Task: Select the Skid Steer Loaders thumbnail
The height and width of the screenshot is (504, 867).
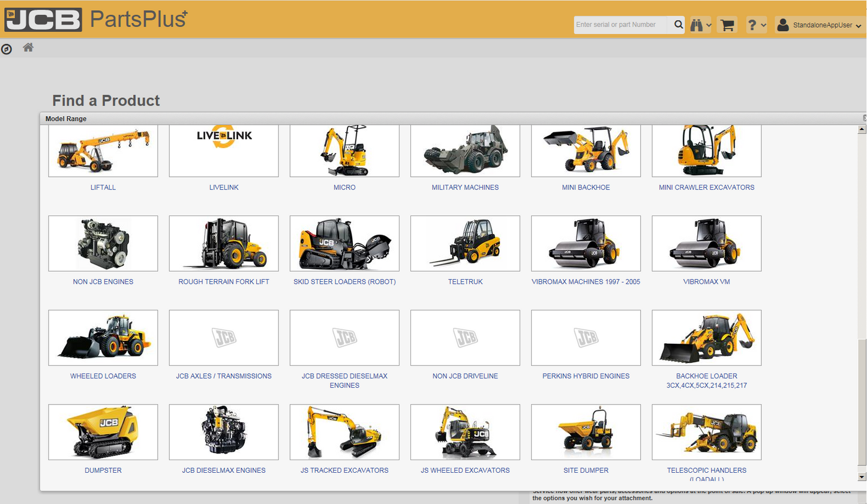Action: pyautogui.click(x=344, y=244)
